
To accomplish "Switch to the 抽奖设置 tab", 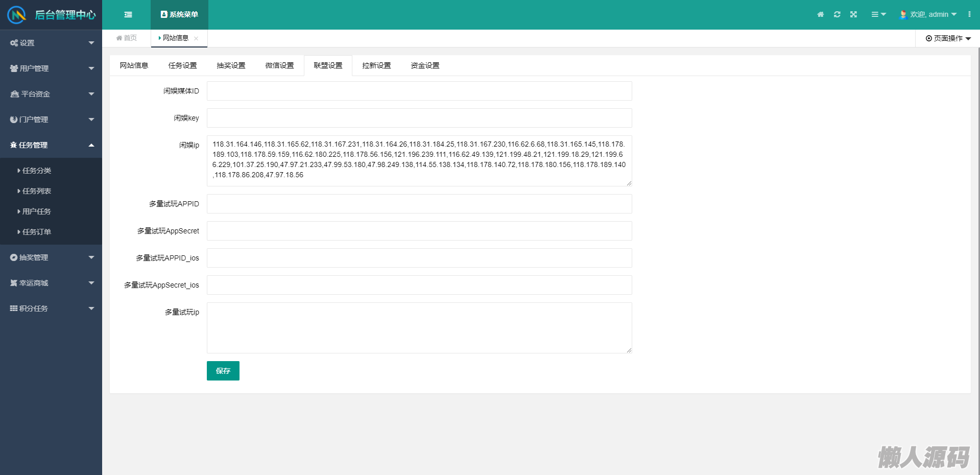I will [231, 65].
